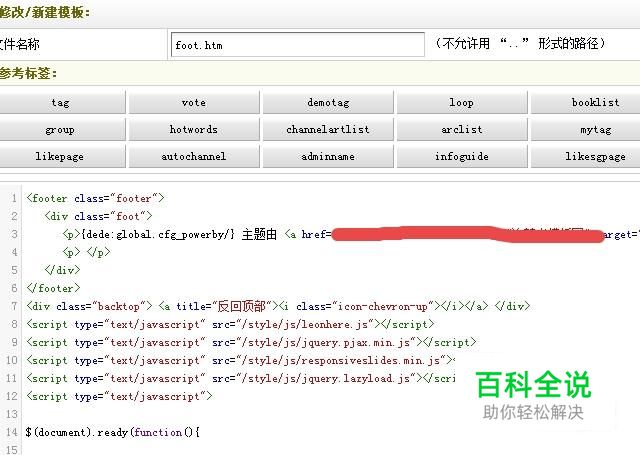Click code line 2 div class foot
640x455 pixels.
click(x=98, y=216)
